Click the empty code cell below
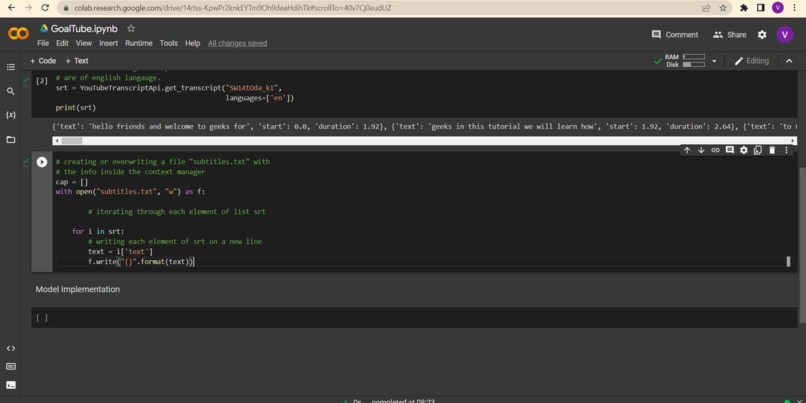 (x=414, y=318)
